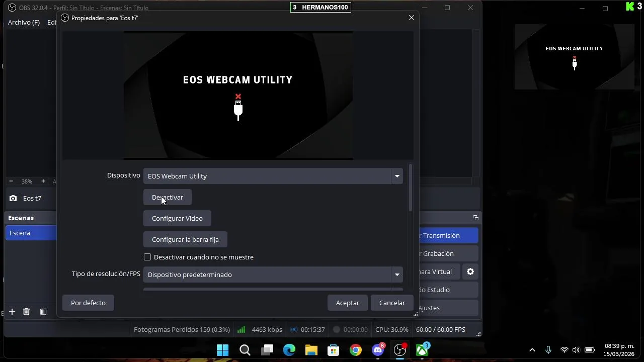Delete scene with trash icon
The width and height of the screenshot is (644, 362).
[27, 312]
